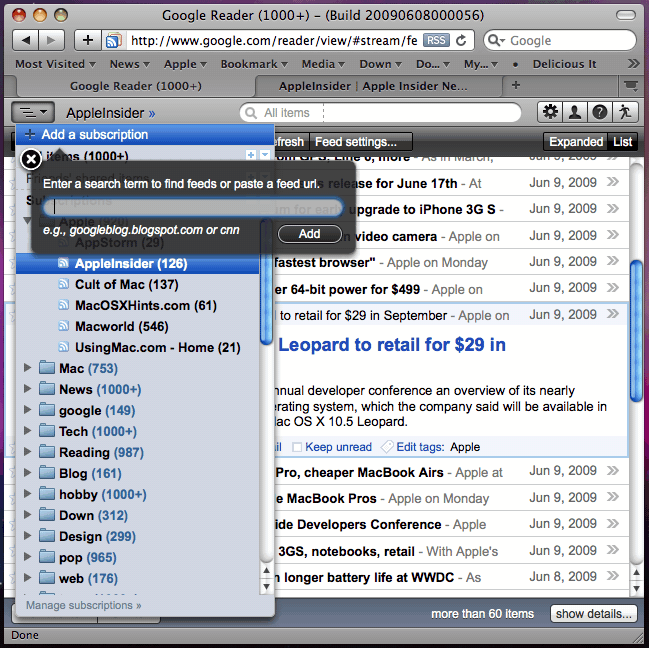This screenshot has height=648, width=649.
Task: Add bookmark with the plus toolbar button
Action: click(88, 40)
